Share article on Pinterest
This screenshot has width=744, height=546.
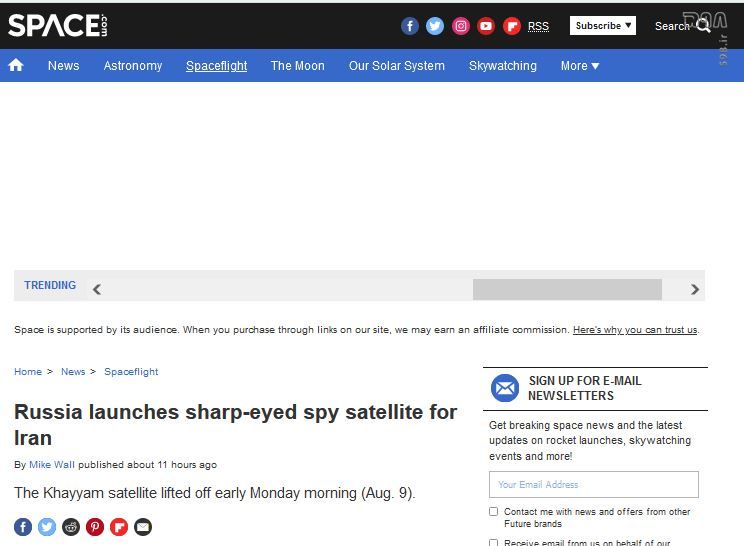(x=95, y=527)
